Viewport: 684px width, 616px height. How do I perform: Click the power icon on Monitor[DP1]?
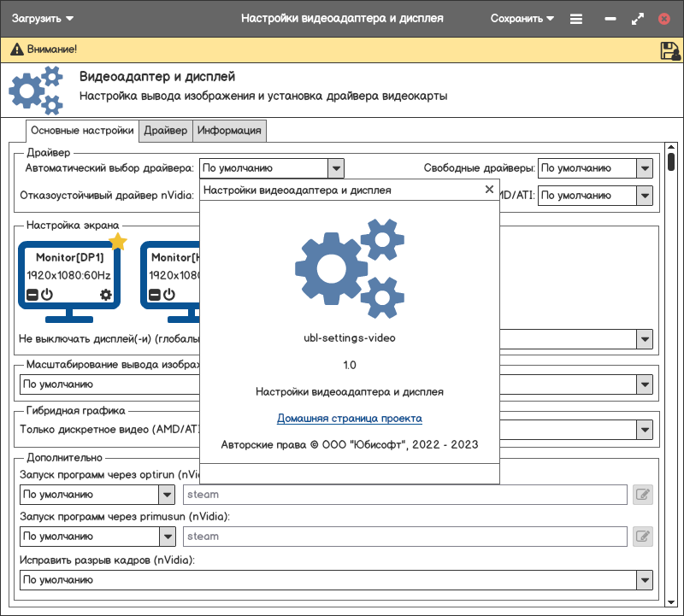tap(47, 295)
